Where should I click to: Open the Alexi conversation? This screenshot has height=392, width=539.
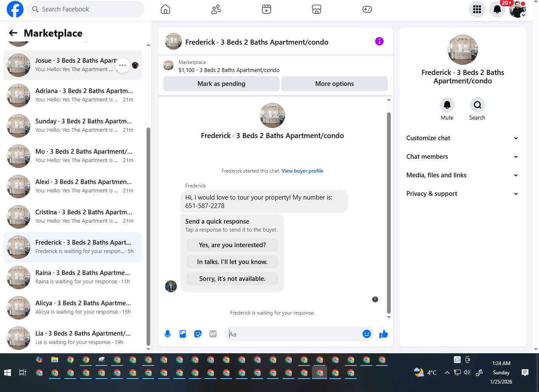pyautogui.click(x=72, y=187)
